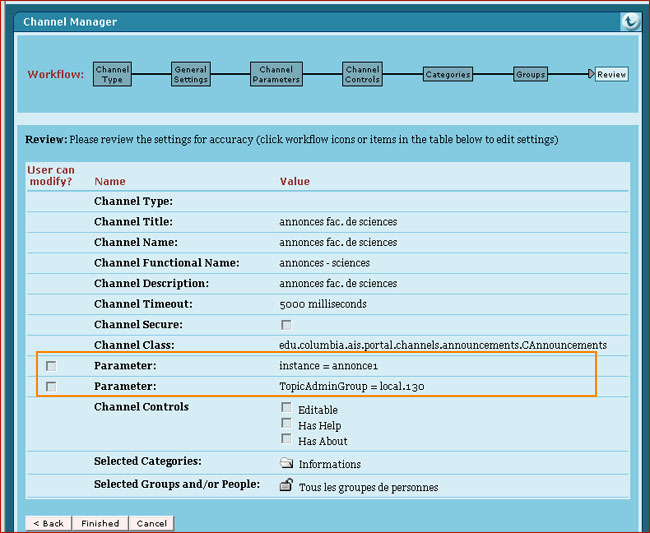Click the lock icon beside Tous les groupes
The width and height of the screenshot is (650, 533).
[x=286, y=486]
